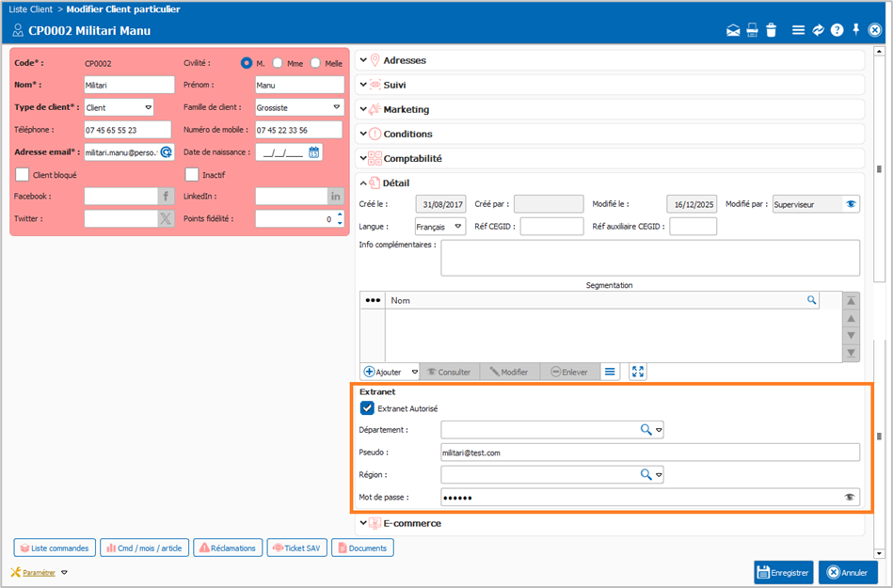Click the Enregistrer button
This screenshot has width=893, height=588.
coord(783,572)
